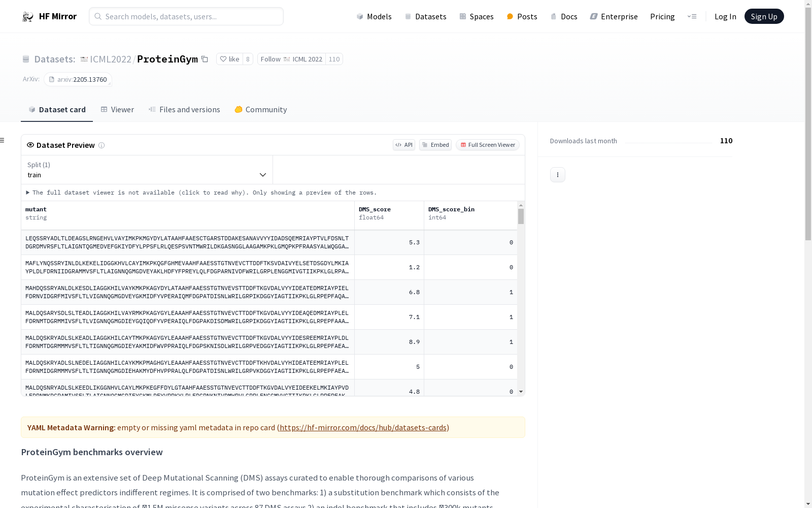Focus the search models input field
This screenshot has width=812, height=508.
(186, 16)
